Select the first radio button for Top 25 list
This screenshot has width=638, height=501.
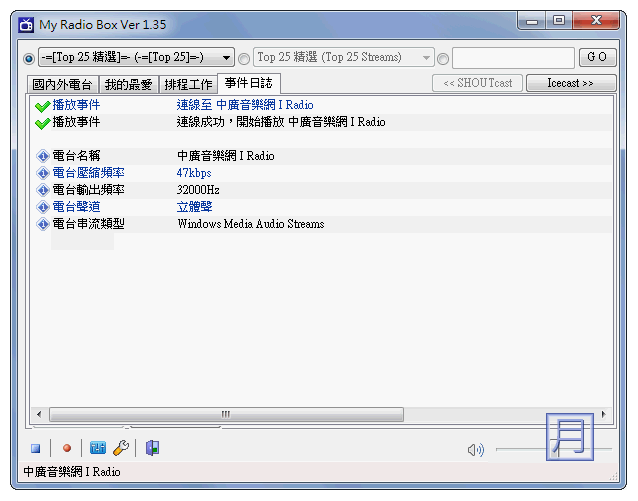tap(28, 58)
